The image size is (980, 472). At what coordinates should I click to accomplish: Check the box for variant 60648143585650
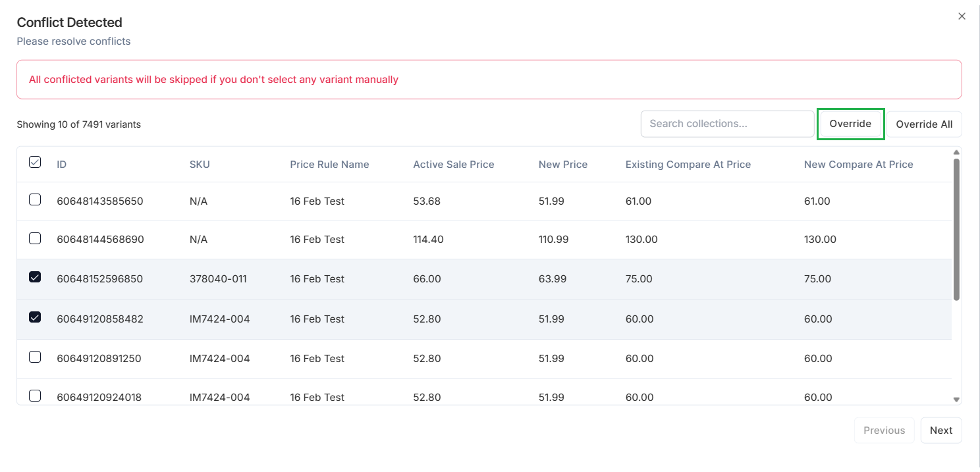[x=35, y=199]
